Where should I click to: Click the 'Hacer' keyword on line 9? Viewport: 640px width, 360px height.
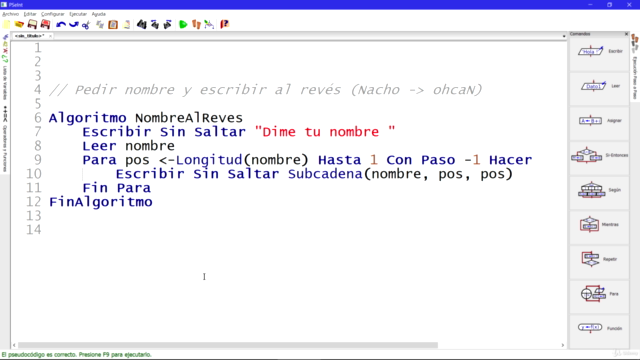[x=510, y=160]
